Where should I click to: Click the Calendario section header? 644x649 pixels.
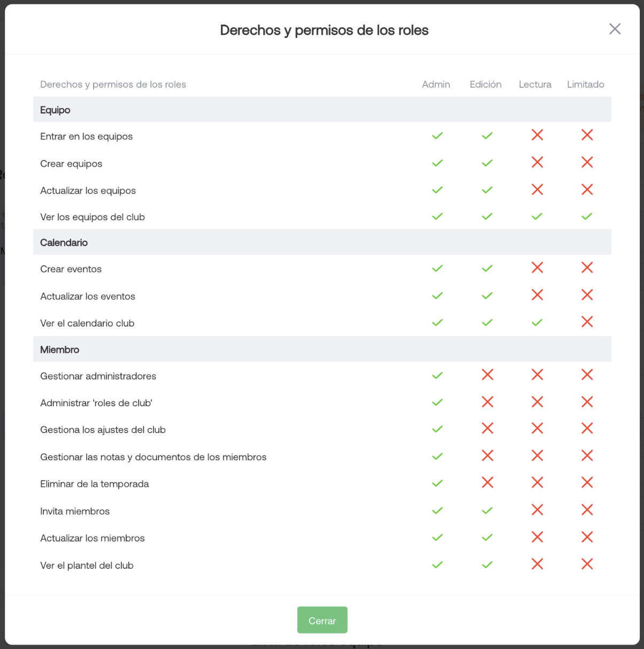(x=322, y=242)
